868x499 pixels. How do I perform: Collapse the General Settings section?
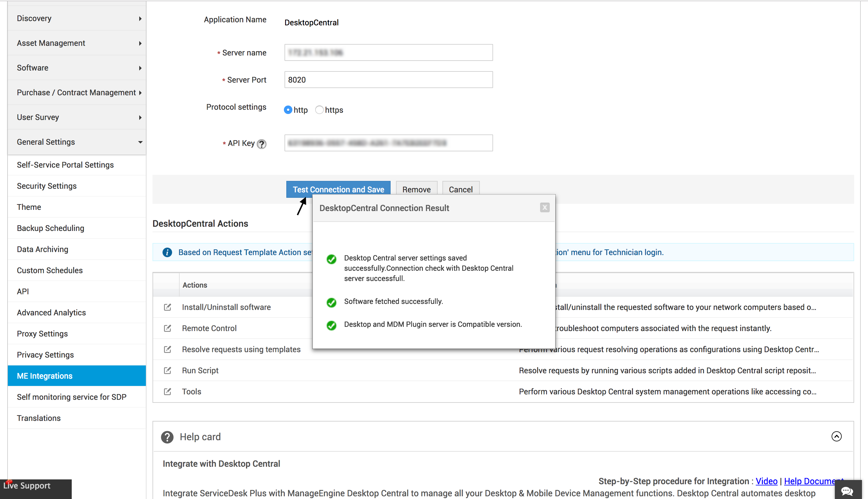(x=77, y=142)
